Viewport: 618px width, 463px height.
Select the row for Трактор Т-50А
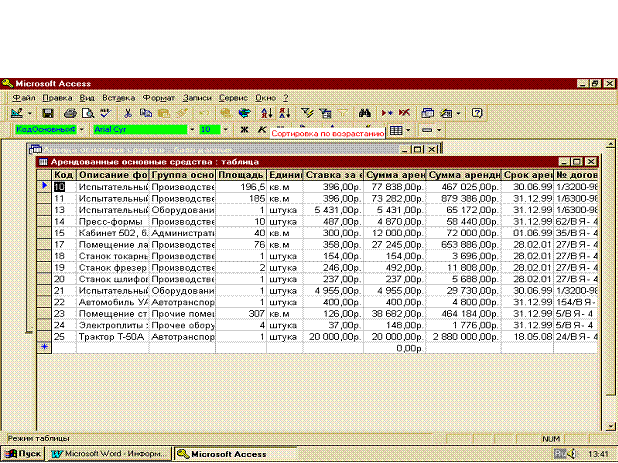click(43, 337)
